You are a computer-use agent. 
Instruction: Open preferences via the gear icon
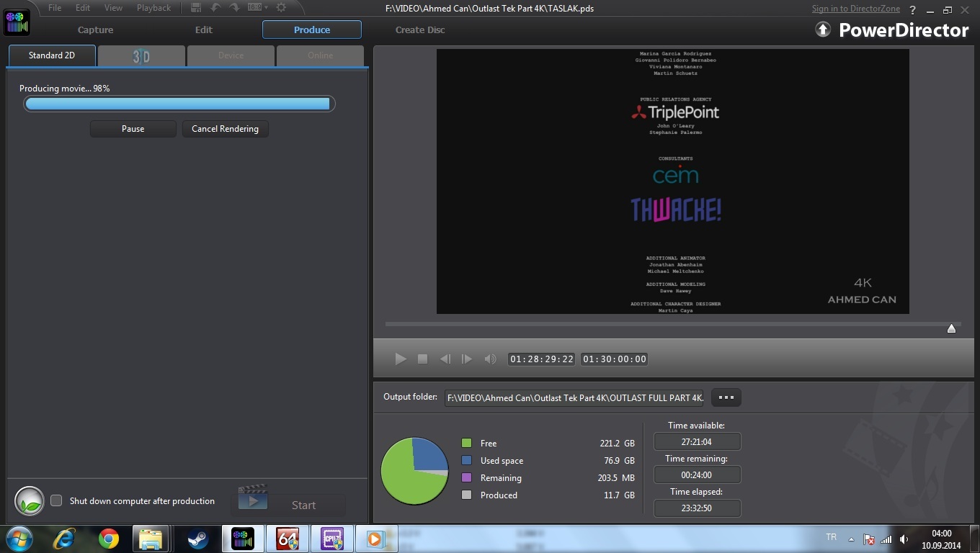click(281, 7)
